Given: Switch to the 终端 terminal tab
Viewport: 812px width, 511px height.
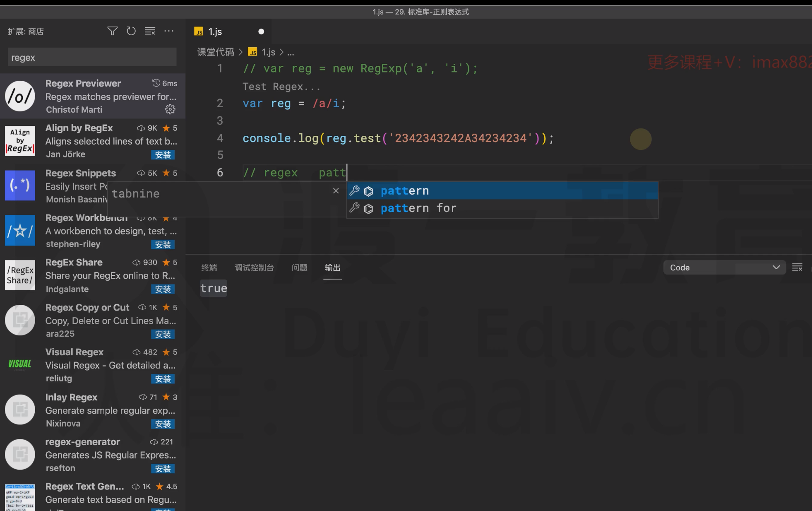Looking at the screenshot, I should click(x=209, y=268).
